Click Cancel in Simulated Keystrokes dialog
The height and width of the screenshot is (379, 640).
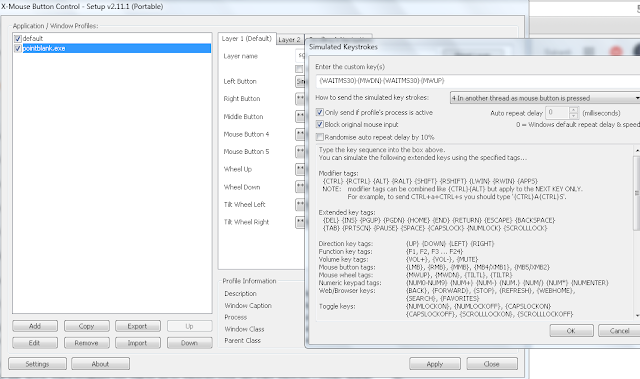pyautogui.click(x=619, y=331)
